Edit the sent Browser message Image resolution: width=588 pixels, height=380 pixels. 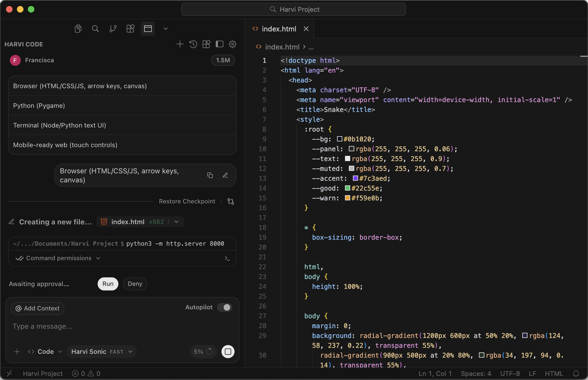225,175
